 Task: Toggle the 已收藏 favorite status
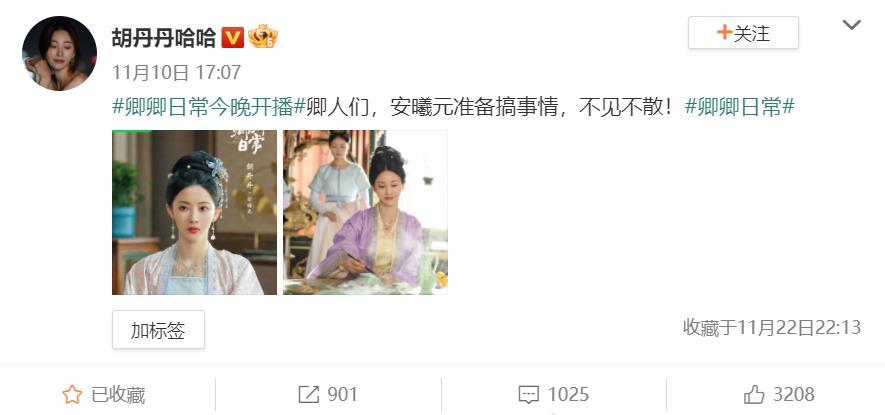point(103,394)
